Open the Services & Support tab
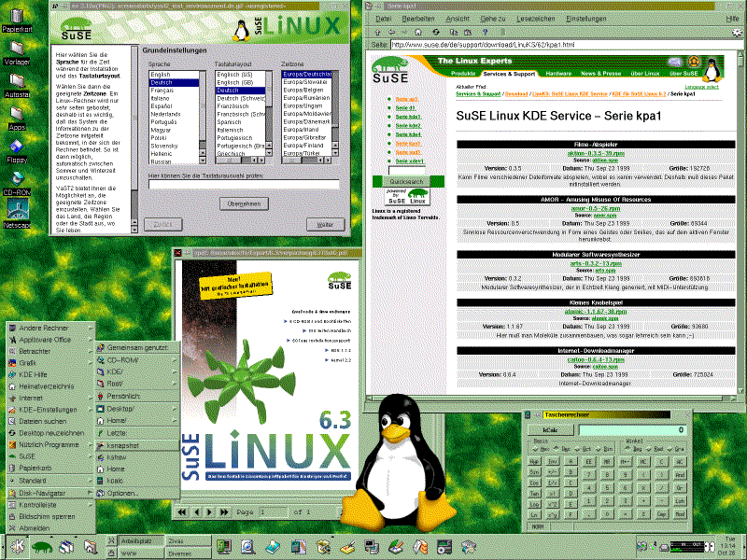Screen dimensions: 747x560 509,74
